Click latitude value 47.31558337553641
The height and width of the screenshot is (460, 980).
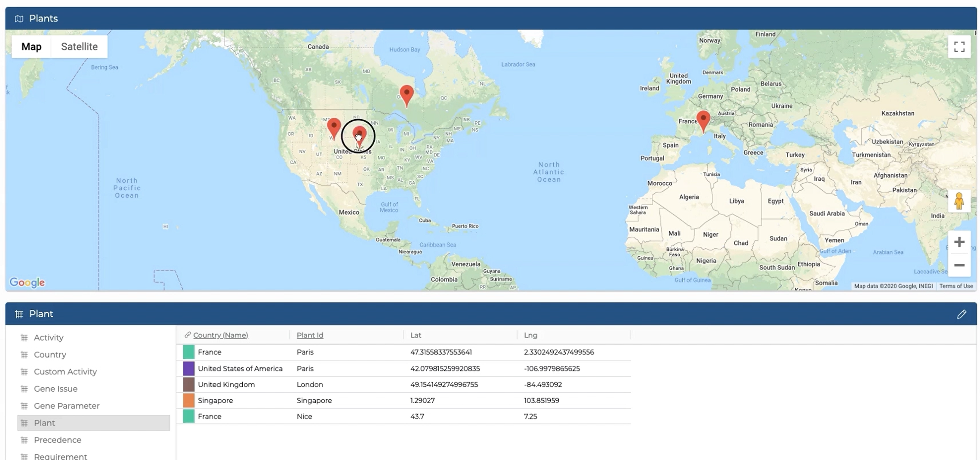pyautogui.click(x=441, y=352)
